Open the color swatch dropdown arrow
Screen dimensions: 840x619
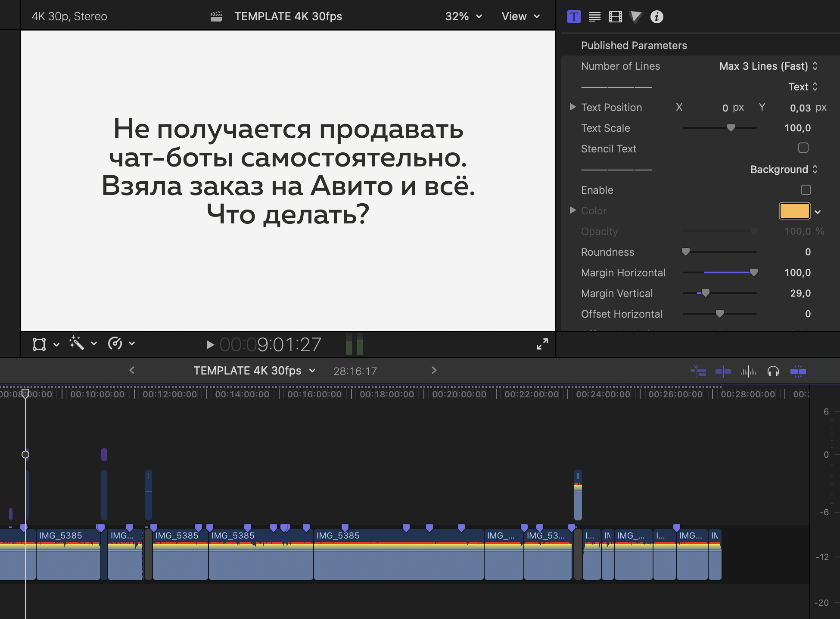coord(818,212)
